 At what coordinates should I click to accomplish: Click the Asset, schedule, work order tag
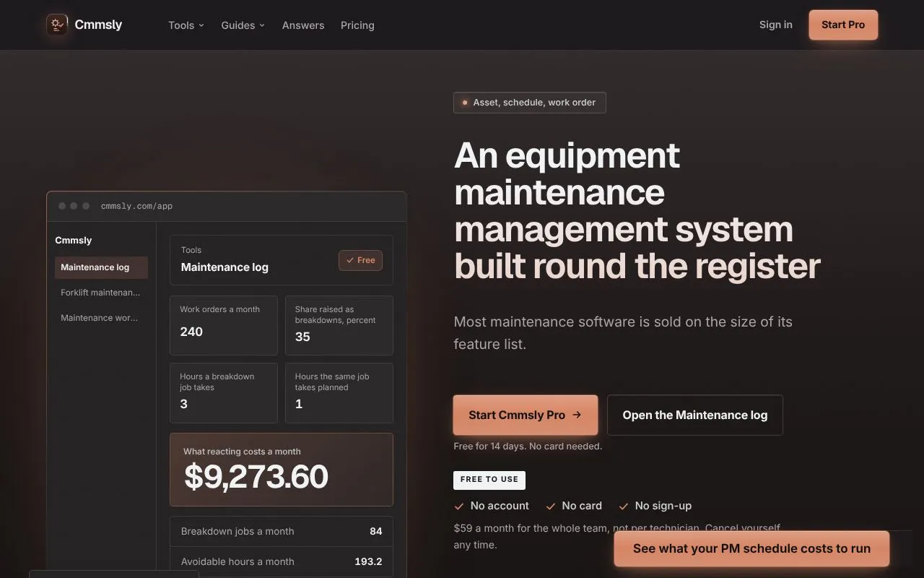(x=529, y=103)
